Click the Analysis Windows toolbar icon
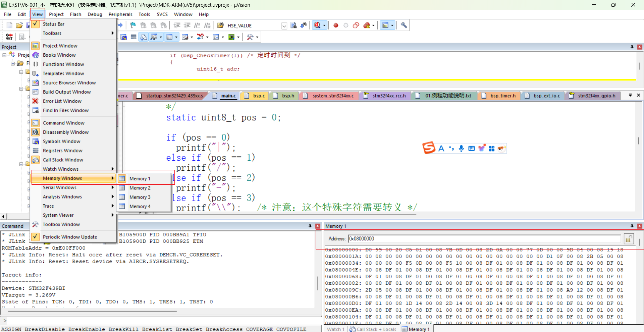Image resolution: width=644 pixels, height=332 pixels. [x=200, y=37]
